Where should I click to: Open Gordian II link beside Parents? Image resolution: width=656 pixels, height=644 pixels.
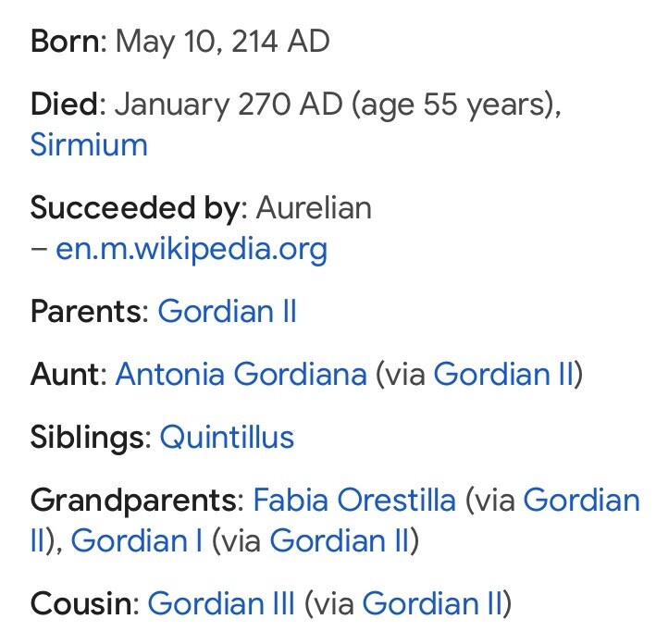click(x=227, y=311)
